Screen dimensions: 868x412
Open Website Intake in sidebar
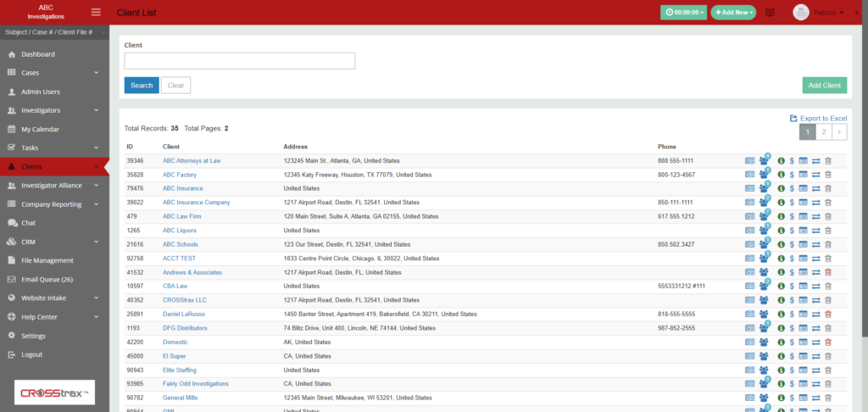[x=54, y=298]
